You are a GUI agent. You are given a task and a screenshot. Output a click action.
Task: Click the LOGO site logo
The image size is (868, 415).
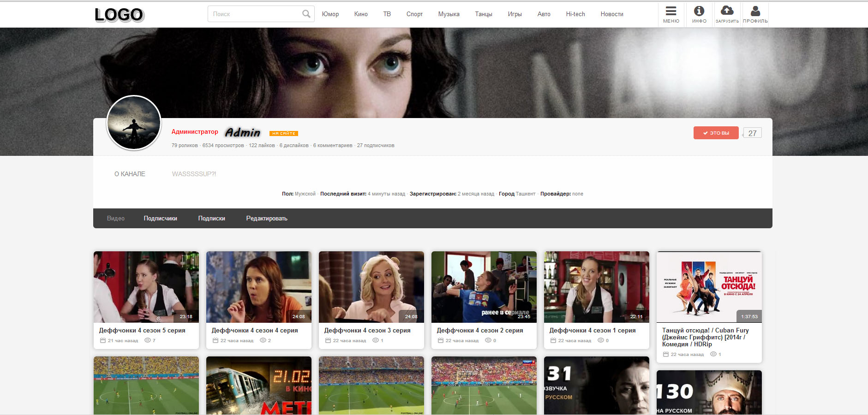tap(120, 15)
